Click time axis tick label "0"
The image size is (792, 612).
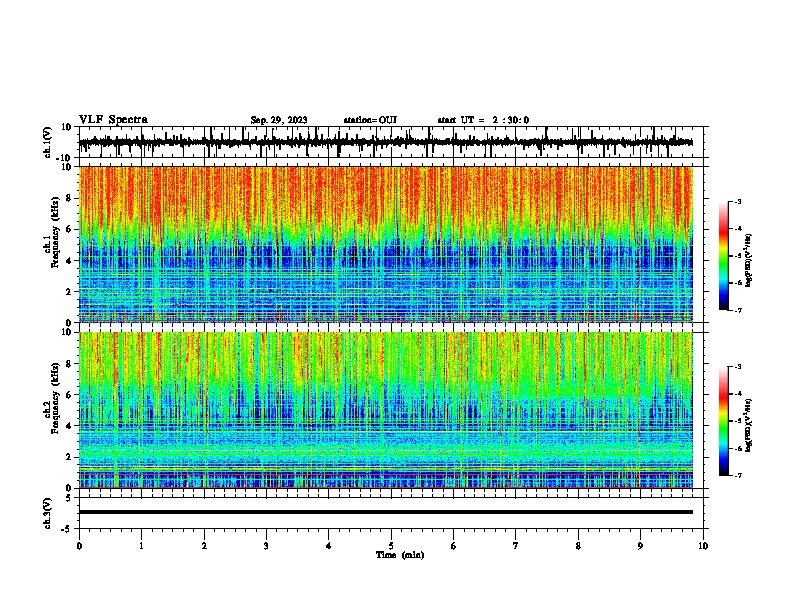coord(79,546)
